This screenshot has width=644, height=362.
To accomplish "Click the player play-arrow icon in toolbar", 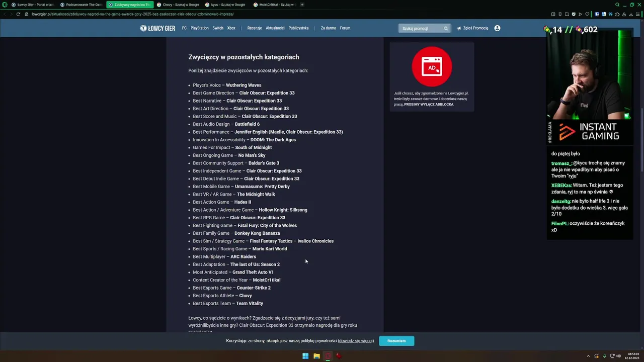I will tap(580, 14).
